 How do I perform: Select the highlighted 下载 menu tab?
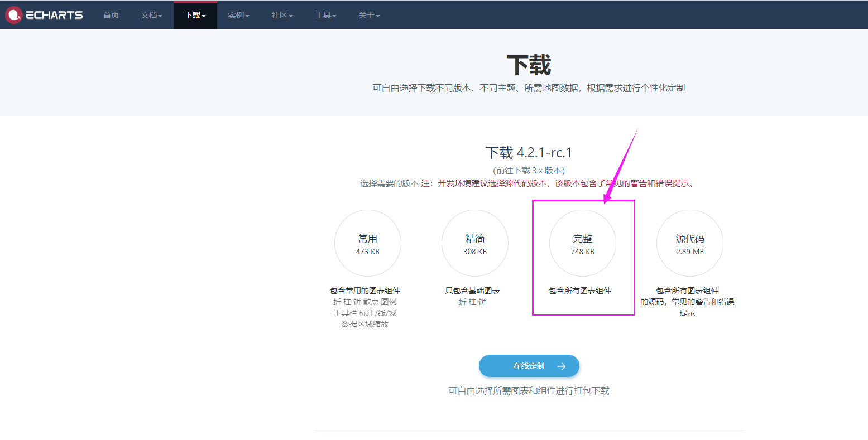[194, 15]
